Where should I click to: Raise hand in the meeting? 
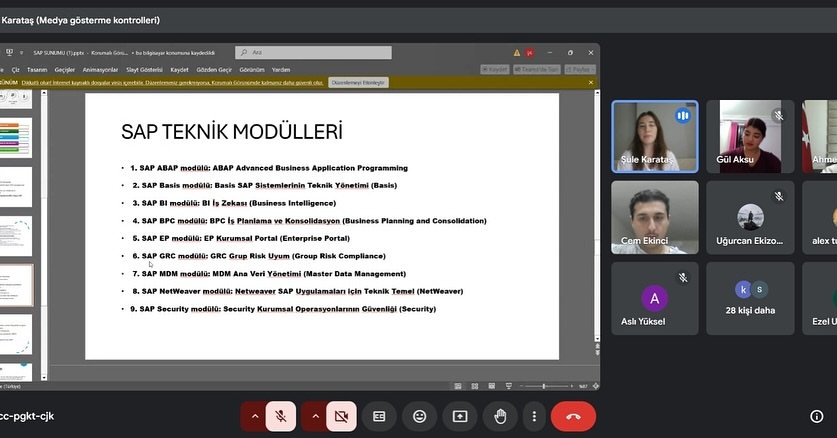click(x=500, y=416)
